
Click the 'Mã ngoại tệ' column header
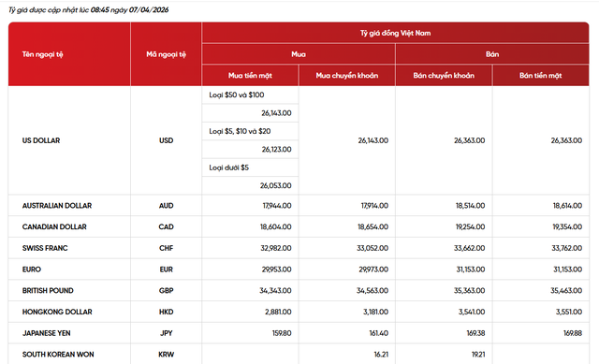167,54
